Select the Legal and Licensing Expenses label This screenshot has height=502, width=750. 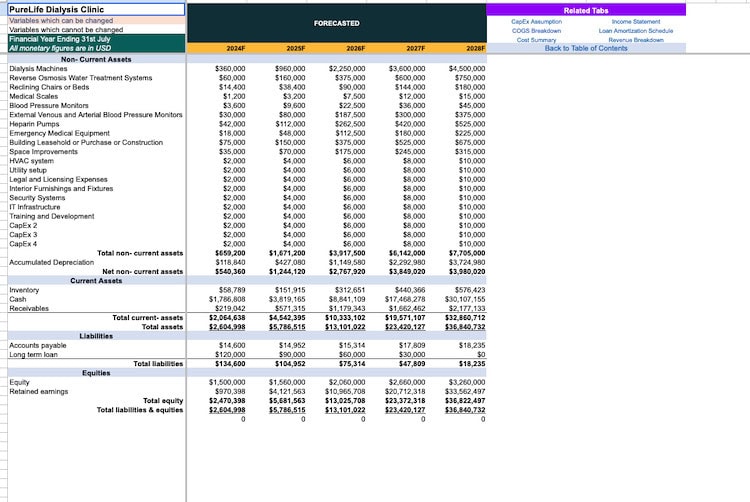pos(58,179)
